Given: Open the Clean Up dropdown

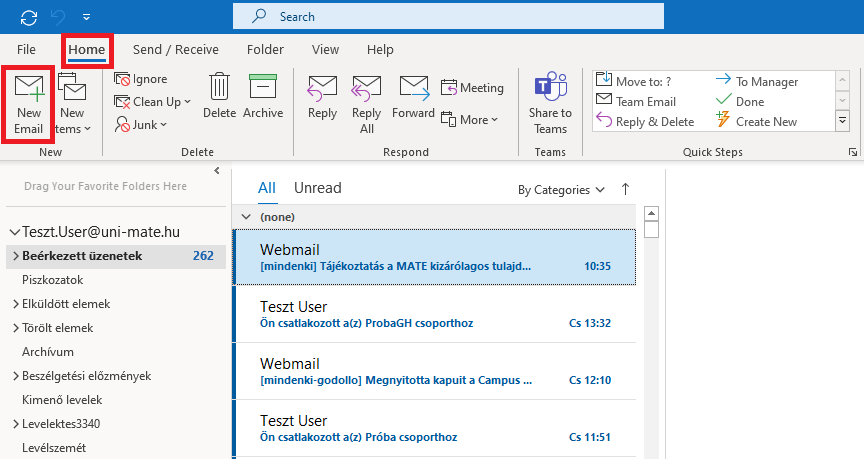Looking at the screenshot, I should pos(153,102).
